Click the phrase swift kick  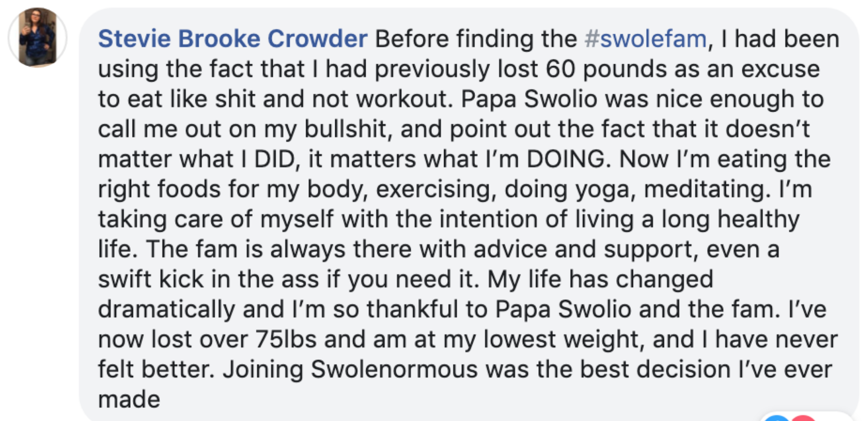pyautogui.click(x=151, y=279)
